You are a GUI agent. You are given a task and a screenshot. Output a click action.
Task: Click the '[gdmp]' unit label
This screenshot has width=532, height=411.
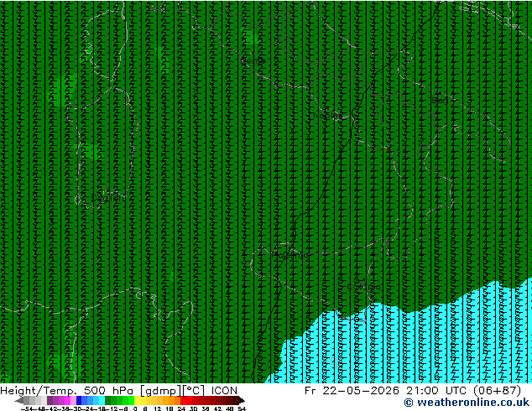[x=161, y=391]
